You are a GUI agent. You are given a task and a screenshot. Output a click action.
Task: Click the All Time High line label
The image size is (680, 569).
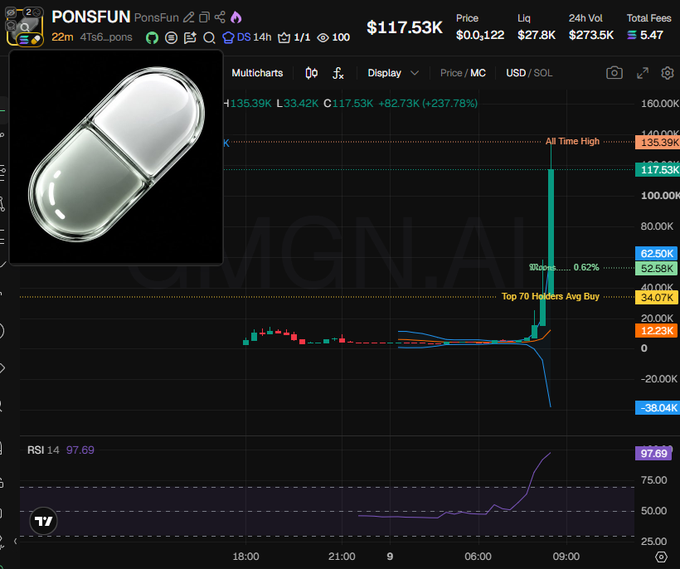click(572, 141)
